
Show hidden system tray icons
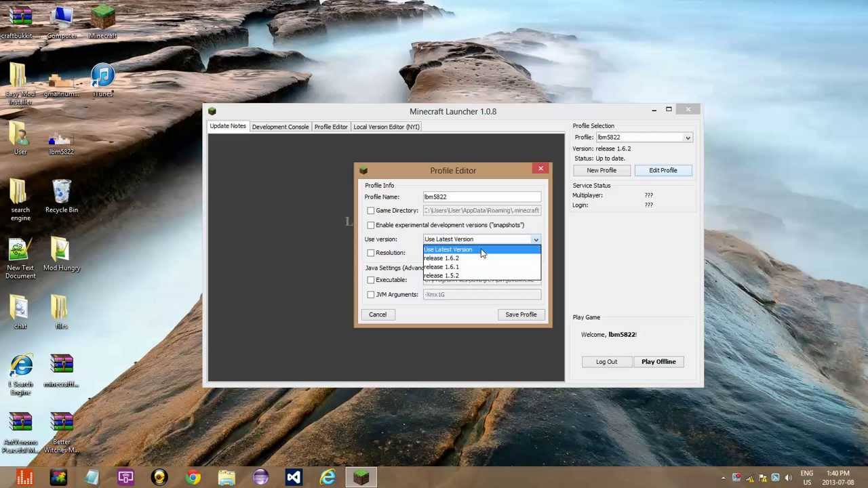pos(723,477)
